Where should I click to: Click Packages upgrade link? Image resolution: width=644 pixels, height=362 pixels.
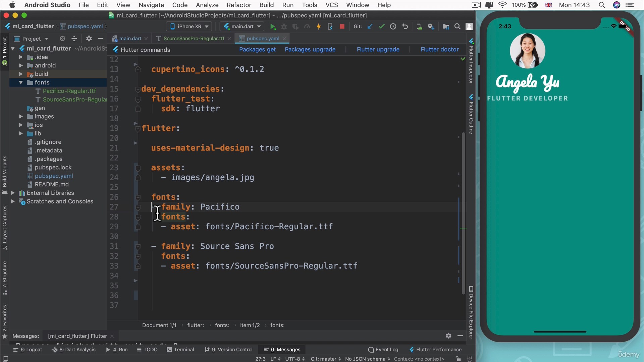point(310,49)
